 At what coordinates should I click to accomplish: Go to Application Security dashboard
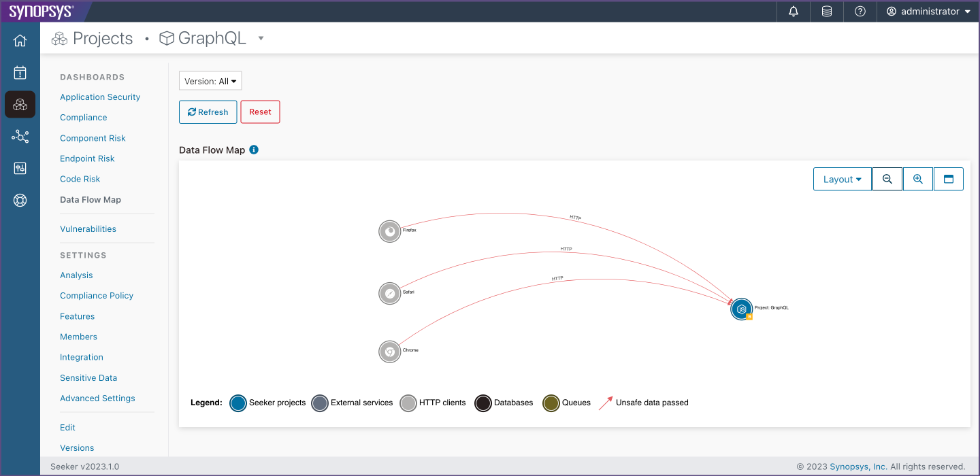[100, 97]
